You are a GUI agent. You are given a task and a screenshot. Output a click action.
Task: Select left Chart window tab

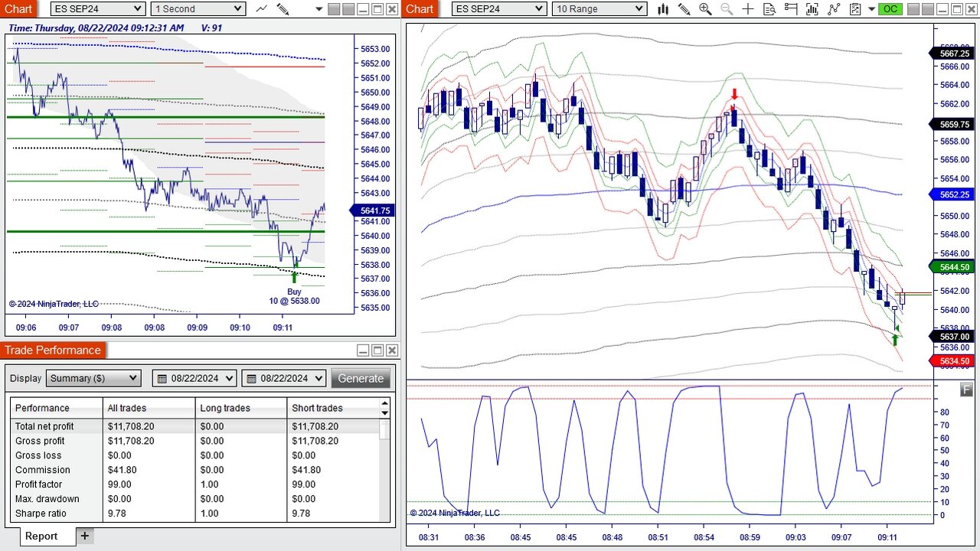coord(18,8)
